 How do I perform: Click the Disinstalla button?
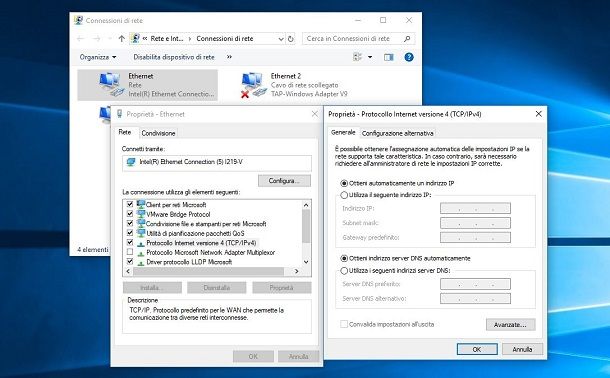[x=217, y=288]
